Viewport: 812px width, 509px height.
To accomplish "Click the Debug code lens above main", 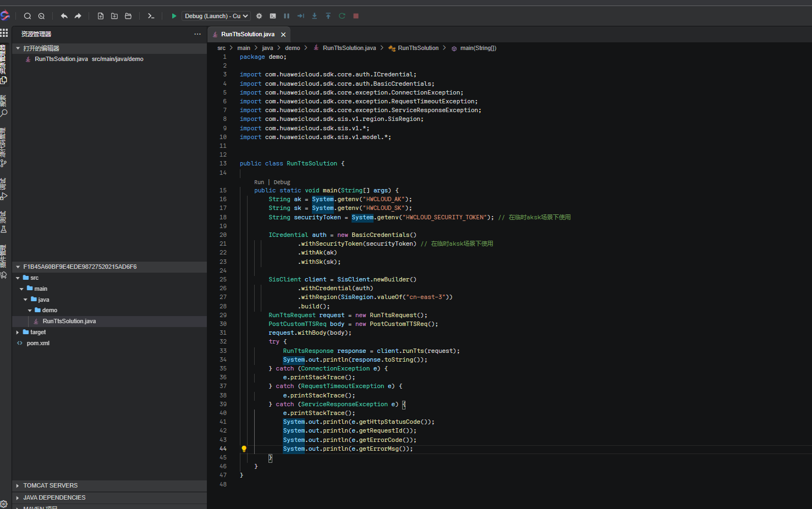I will pyautogui.click(x=282, y=182).
